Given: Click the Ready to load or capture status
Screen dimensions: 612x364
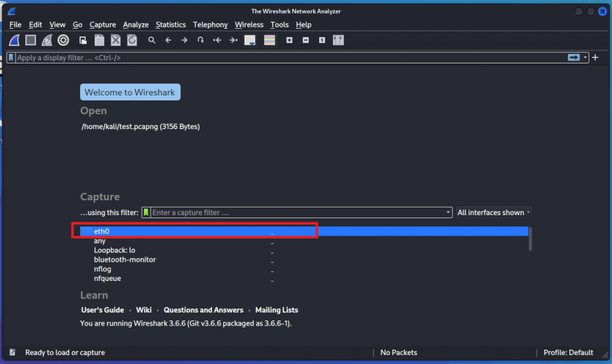Looking at the screenshot, I should (65, 352).
